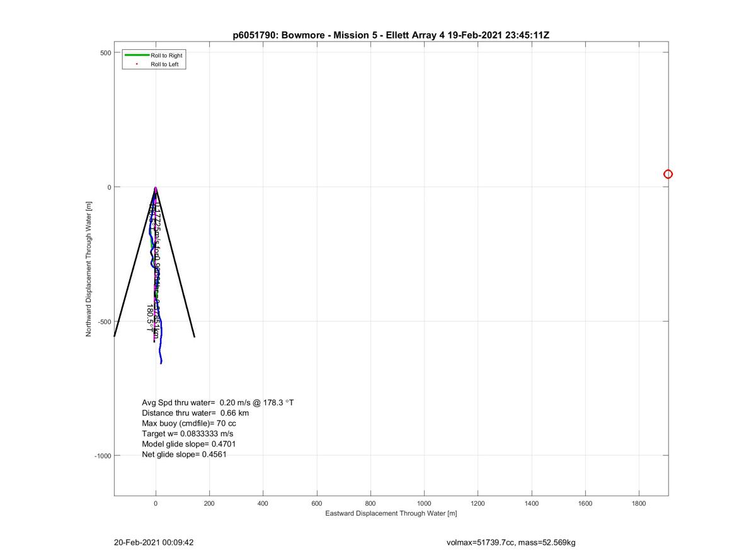
Task: Click the x-axis tick label 1000
Action: point(424,504)
